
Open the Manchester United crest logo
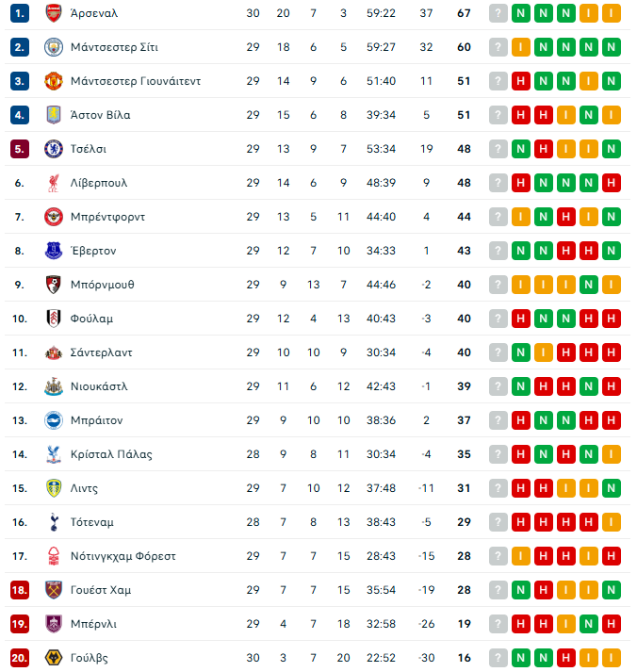click(53, 81)
